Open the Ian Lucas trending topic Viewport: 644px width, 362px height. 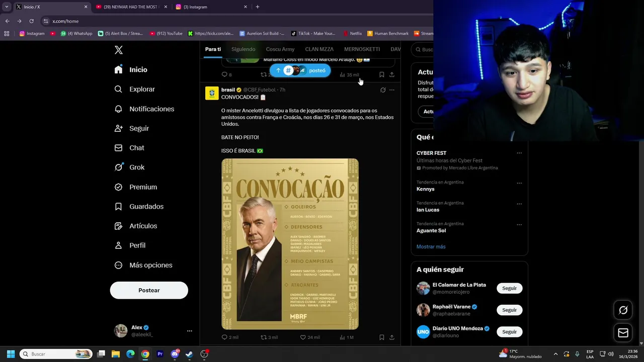point(428,210)
